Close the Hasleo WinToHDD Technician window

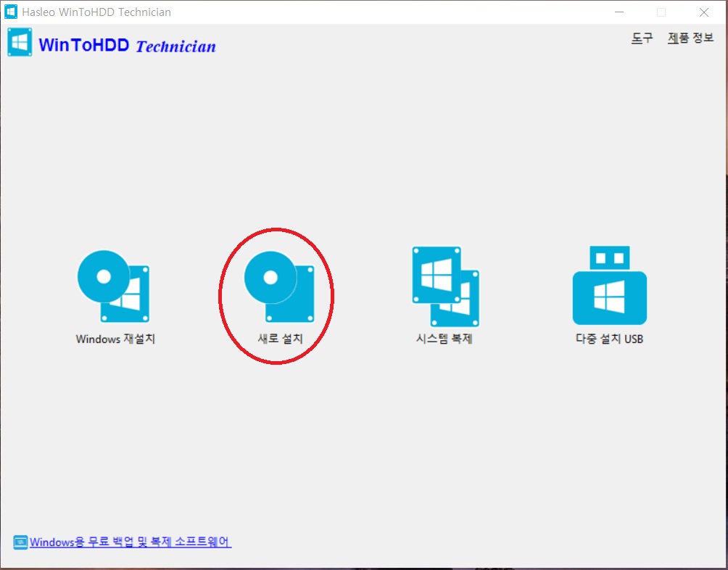(x=704, y=12)
